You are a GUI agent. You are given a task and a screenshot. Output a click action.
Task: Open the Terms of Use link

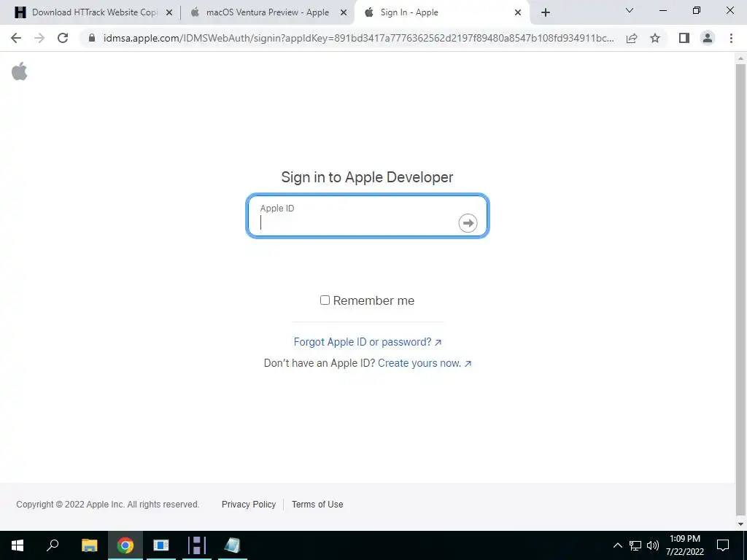(317, 505)
